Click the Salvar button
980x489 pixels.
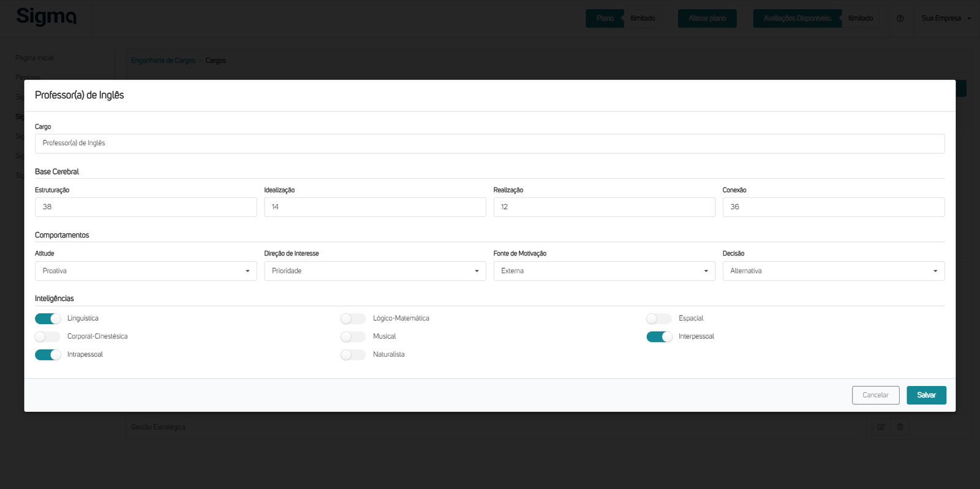point(926,395)
